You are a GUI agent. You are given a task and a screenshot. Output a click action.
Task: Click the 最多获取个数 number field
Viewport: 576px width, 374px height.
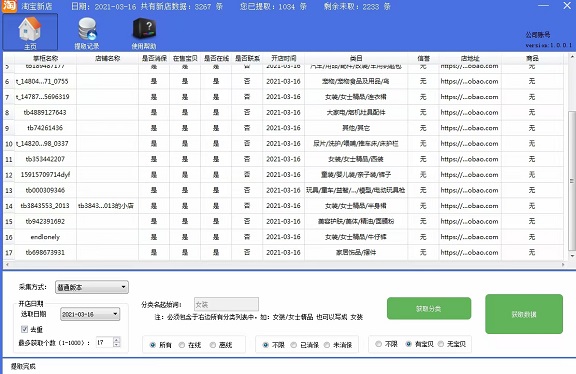(x=105, y=342)
